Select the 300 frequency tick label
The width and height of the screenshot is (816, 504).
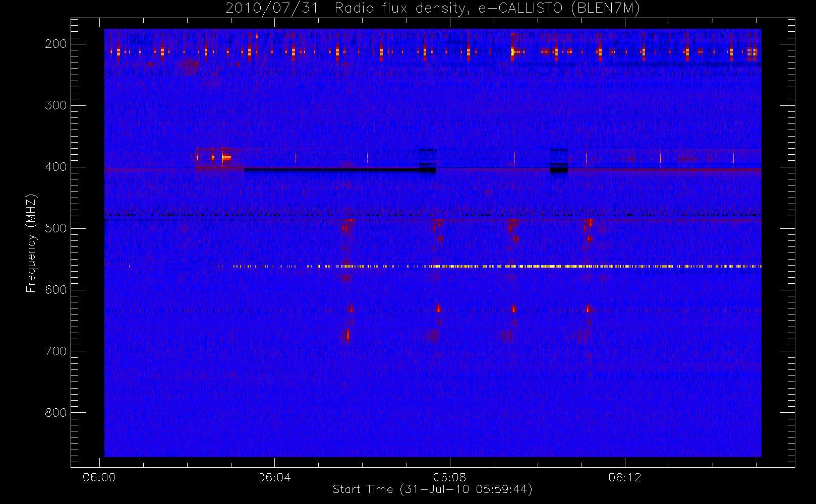(56, 105)
